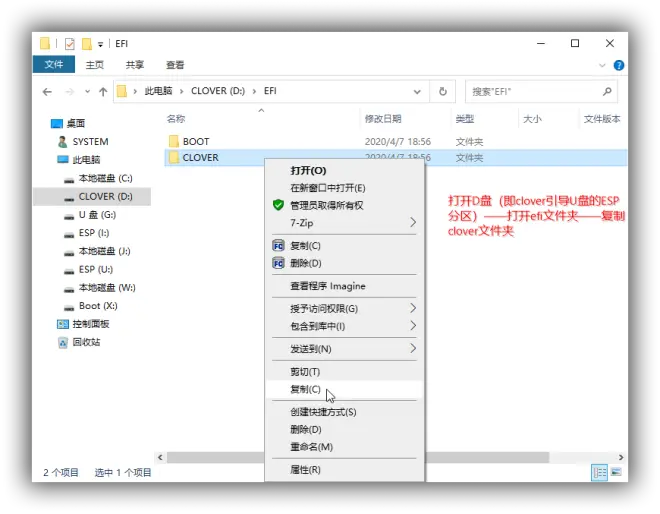Sort by 文件版本 column header

coord(602,119)
